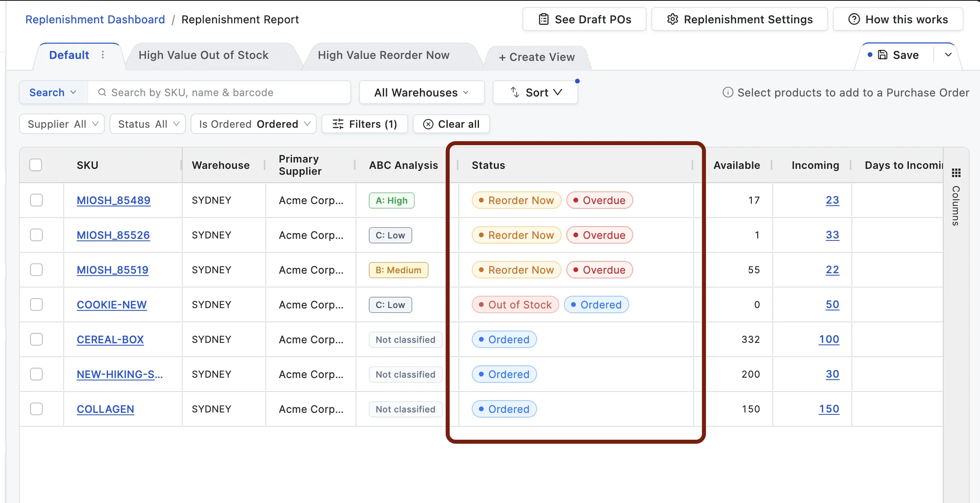Expand the Supplier All filter

62,124
